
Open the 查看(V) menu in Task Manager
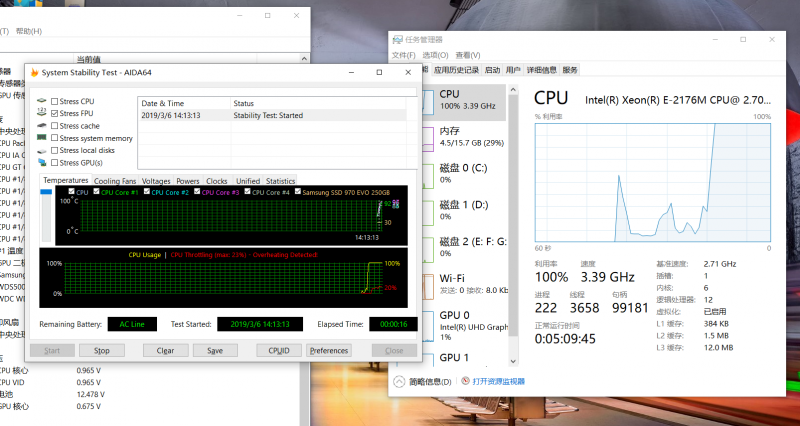point(468,55)
